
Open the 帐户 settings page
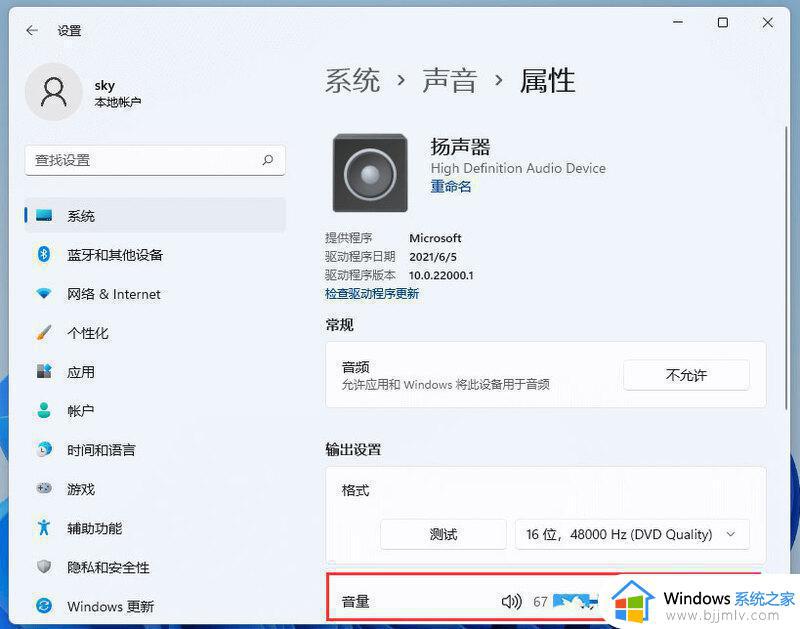pos(155,411)
